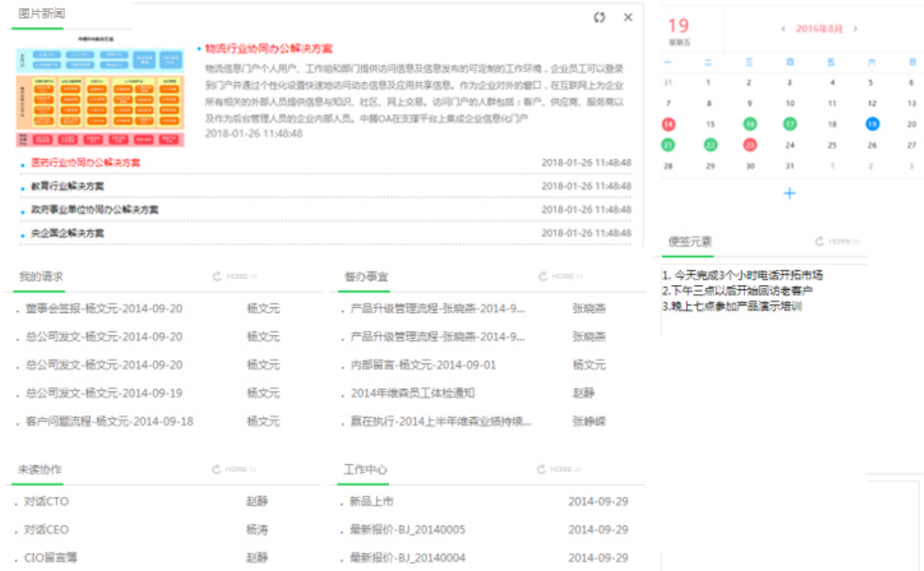Select the 工作中心 tab header
This screenshot has height=571, width=924.
pos(365,470)
